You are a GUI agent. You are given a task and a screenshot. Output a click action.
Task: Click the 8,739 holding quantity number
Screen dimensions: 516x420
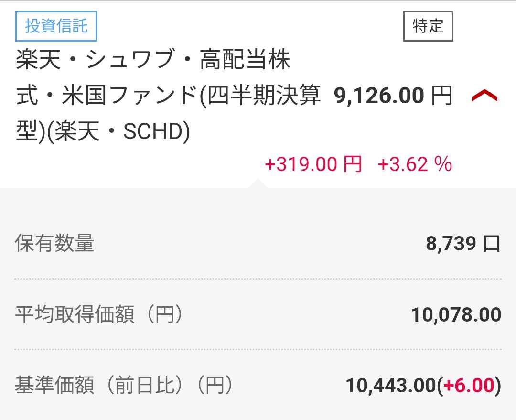click(x=451, y=244)
